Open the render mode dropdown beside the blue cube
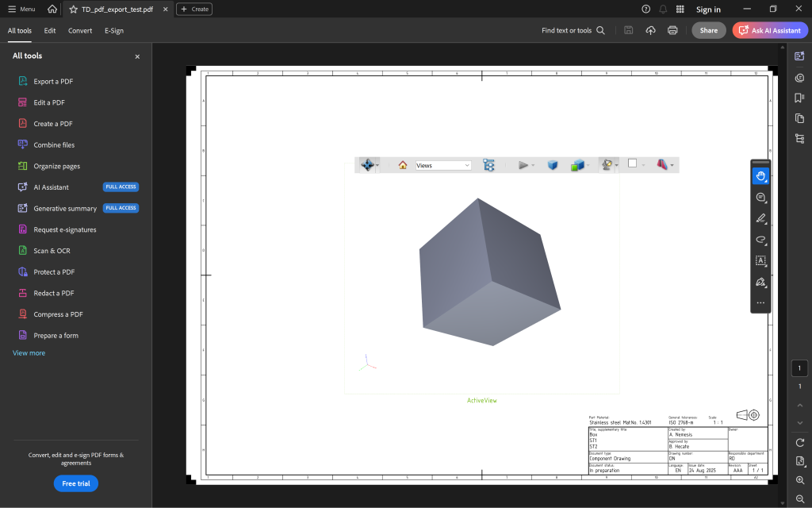The width and height of the screenshot is (812, 508). tap(588, 165)
